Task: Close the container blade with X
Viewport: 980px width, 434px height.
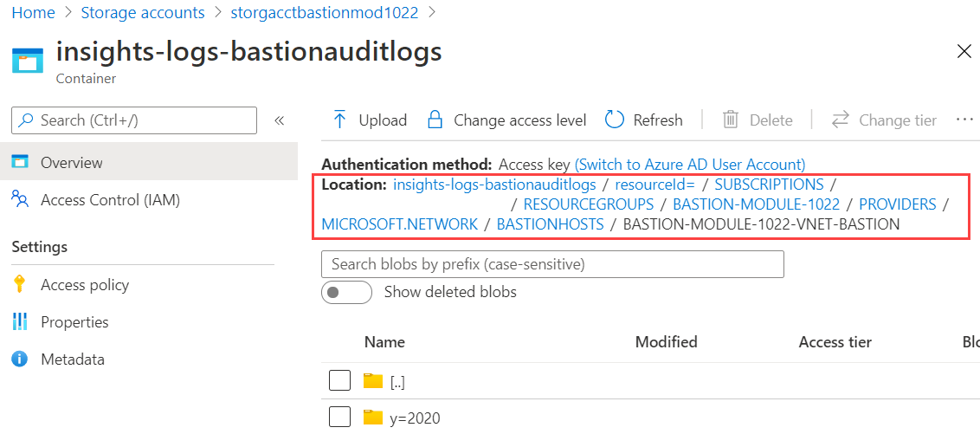Action: point(964,53)
